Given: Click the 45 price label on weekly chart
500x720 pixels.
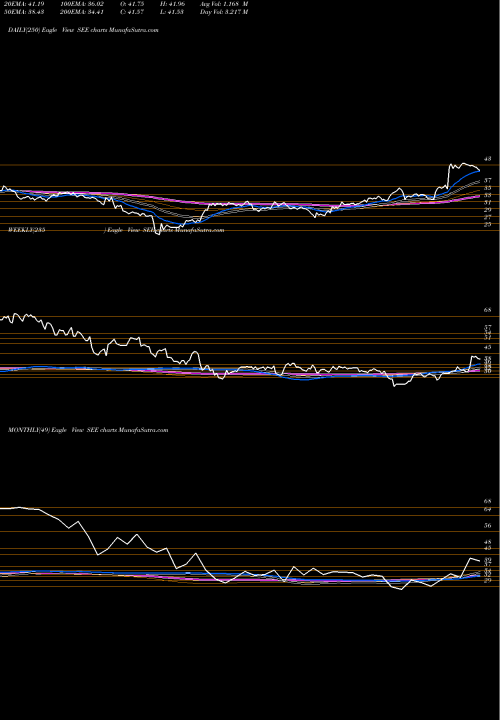Looking at the screenshot, I should (488, 347).
